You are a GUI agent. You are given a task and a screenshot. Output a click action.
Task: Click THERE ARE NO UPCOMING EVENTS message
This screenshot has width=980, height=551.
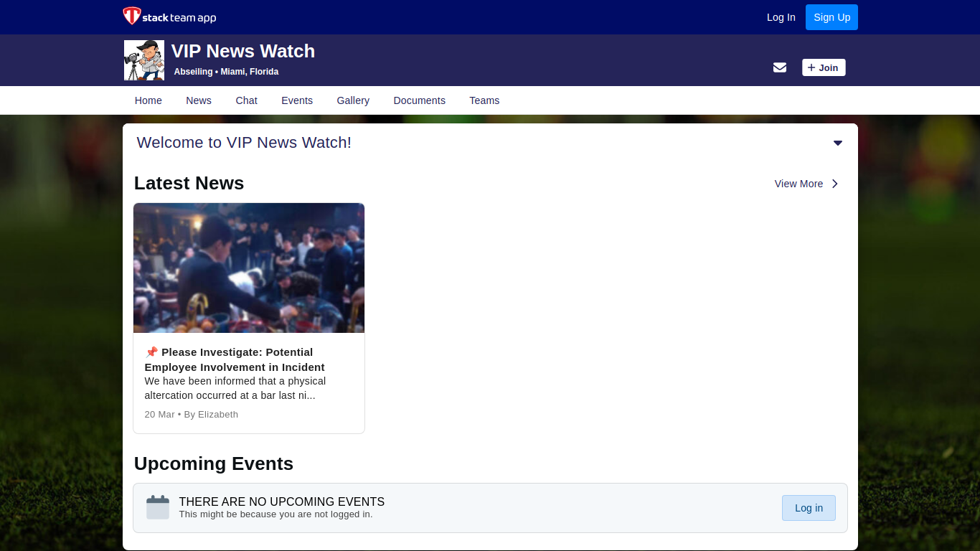pos(282,501)
